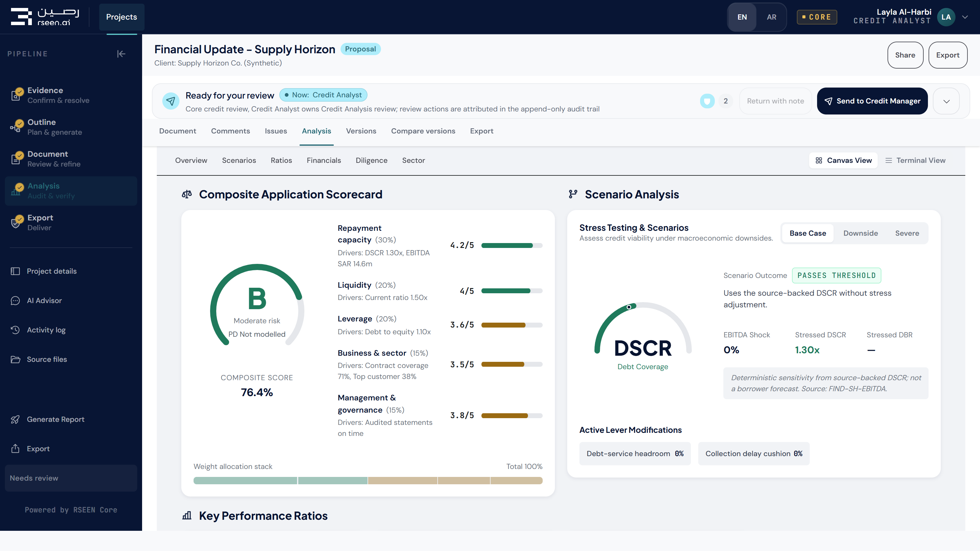The image size is (980, 551).
Task: Switch to Terminal View
Action: (915, 160)
